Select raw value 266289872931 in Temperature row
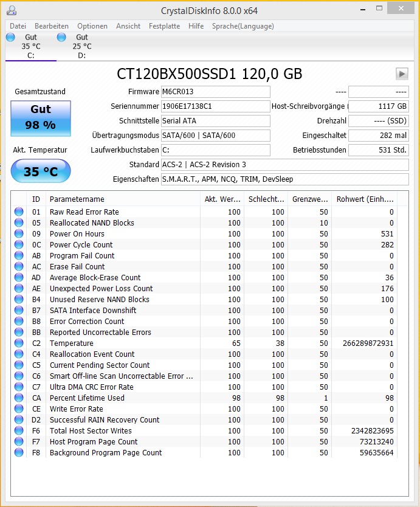 pyautogui.click(x=368, y=343)
